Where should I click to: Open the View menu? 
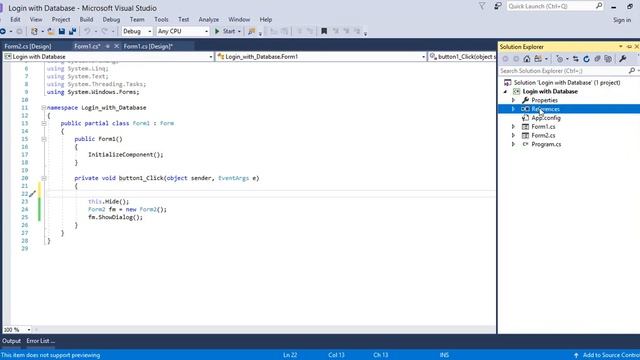[36, 19]
